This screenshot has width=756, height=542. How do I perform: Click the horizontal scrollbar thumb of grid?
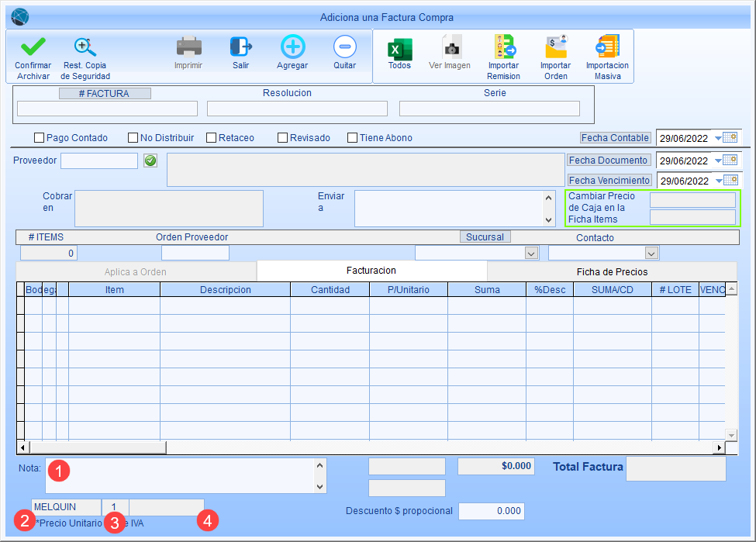(98, 447)
